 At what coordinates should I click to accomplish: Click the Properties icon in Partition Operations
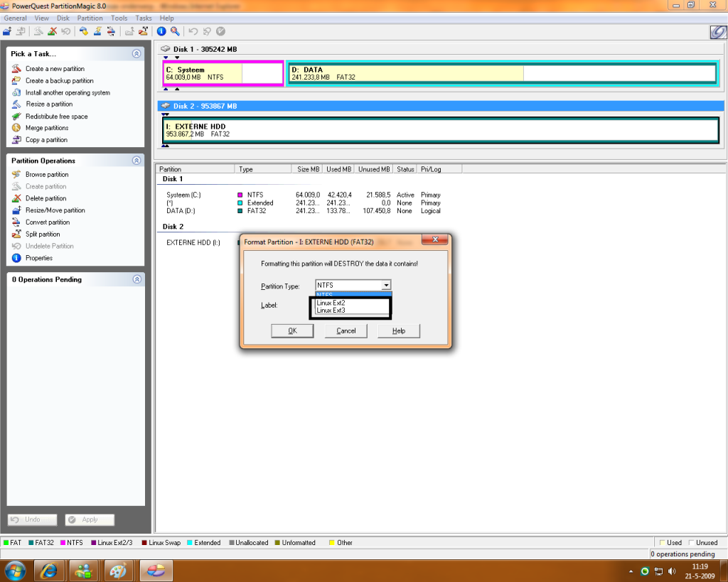pyautogui.click(x=16, y=258)
